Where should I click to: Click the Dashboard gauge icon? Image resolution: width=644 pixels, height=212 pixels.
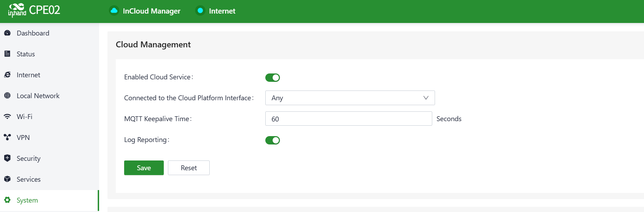coord(7,33)
